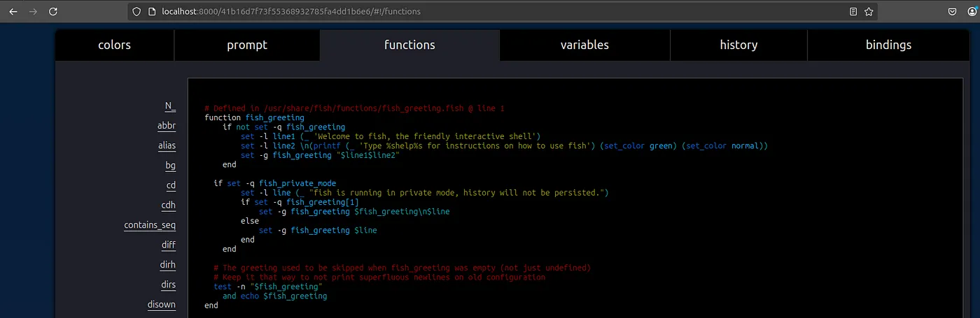This screenshot has width=980, height=318.
Task: Click the 'set -l line1' welcome message line
Action: click(391, 136)
